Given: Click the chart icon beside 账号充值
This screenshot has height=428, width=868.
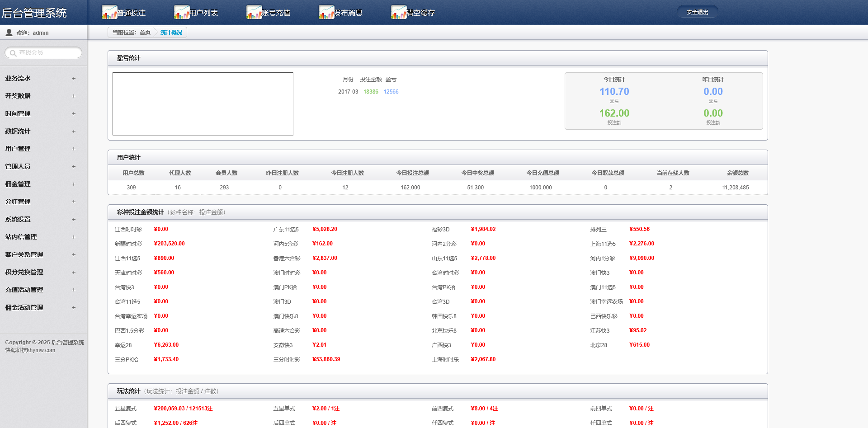Looking at the screenshot, I should pyautogui.click(x=254, y=12).
